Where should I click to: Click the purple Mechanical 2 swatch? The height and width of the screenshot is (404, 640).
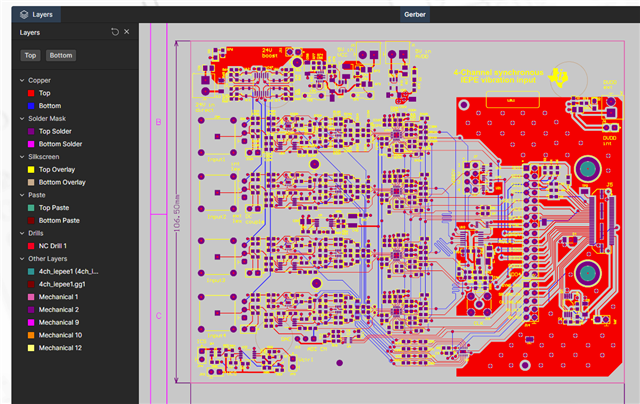31,310
